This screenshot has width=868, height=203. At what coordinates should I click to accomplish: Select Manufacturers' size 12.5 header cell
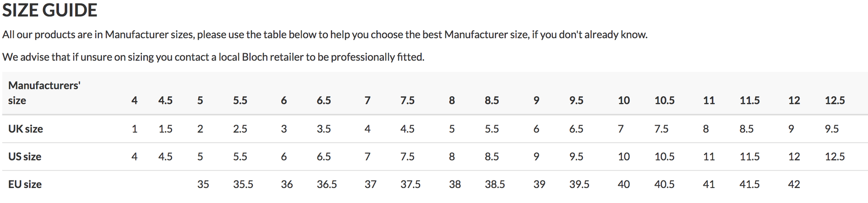(835, 101)
